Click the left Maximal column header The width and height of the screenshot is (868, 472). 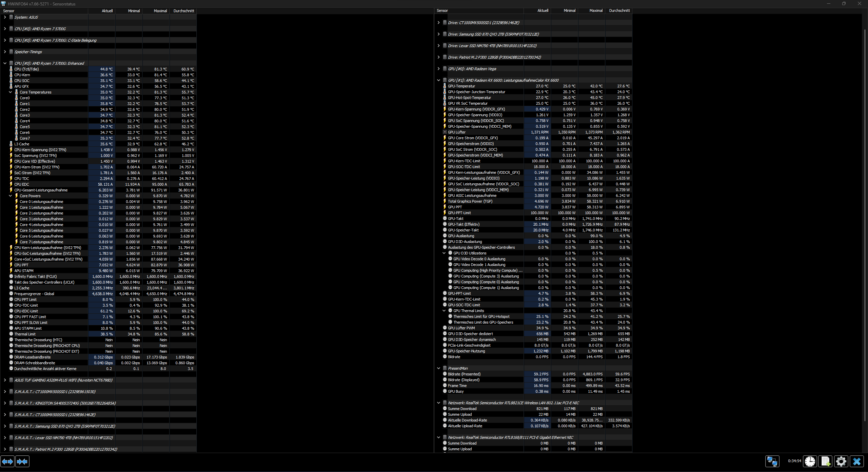(x=160, y=11)
